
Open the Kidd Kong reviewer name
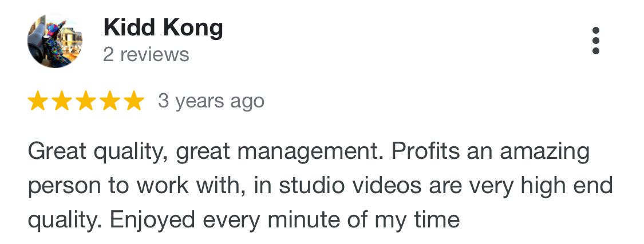(x=163, y=28)
